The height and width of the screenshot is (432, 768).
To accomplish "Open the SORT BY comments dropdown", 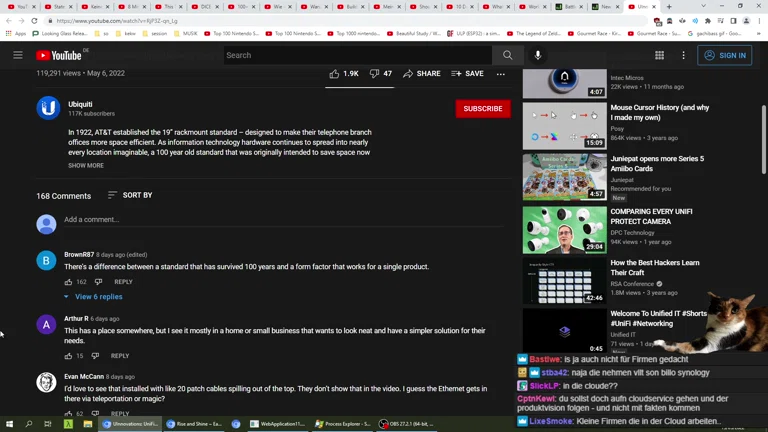I will coord(130,195).
